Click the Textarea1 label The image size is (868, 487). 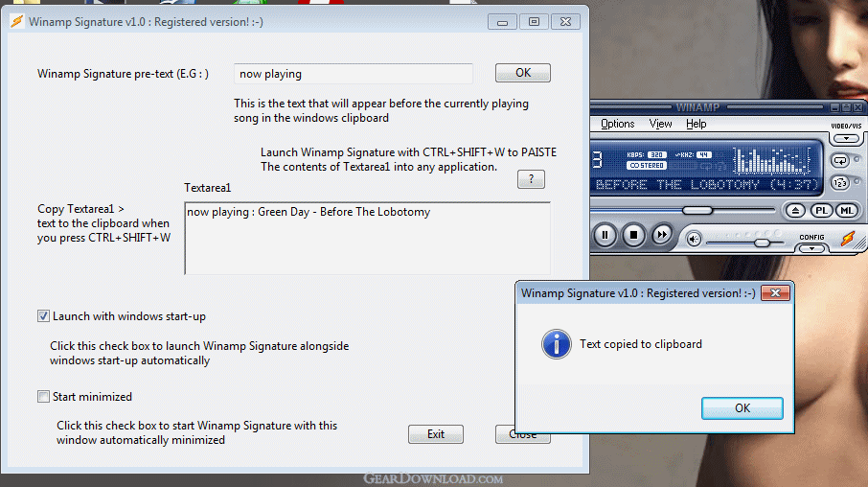208,188
